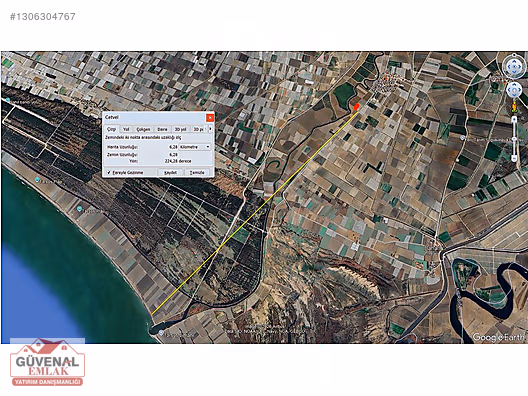The height and width of the screenshot is (396, 528).
Task: Click the zoom in plus button
Action: click(514, 119)
